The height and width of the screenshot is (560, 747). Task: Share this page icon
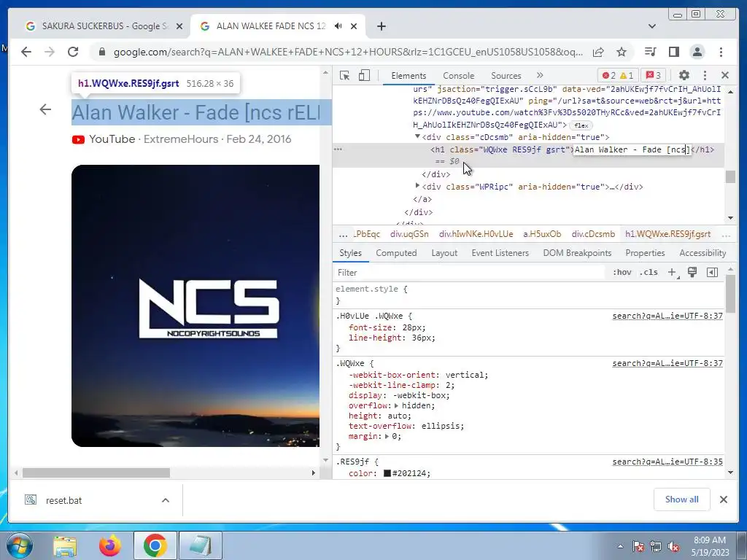click(598, 52)
